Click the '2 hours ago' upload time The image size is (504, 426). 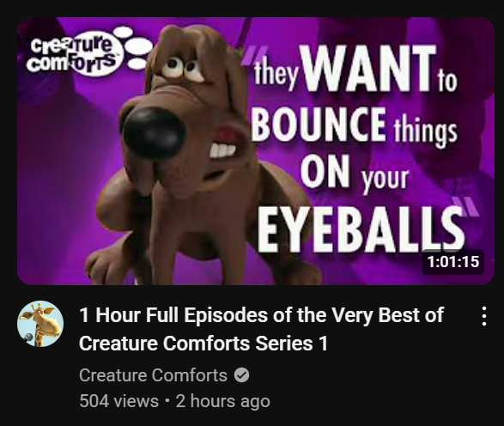pos(222,401)
